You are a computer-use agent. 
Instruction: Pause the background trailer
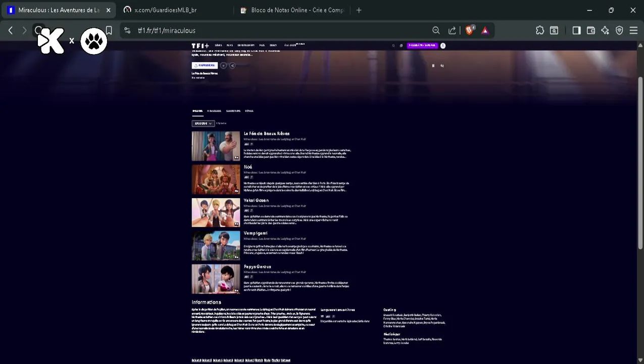pos(433,66)
